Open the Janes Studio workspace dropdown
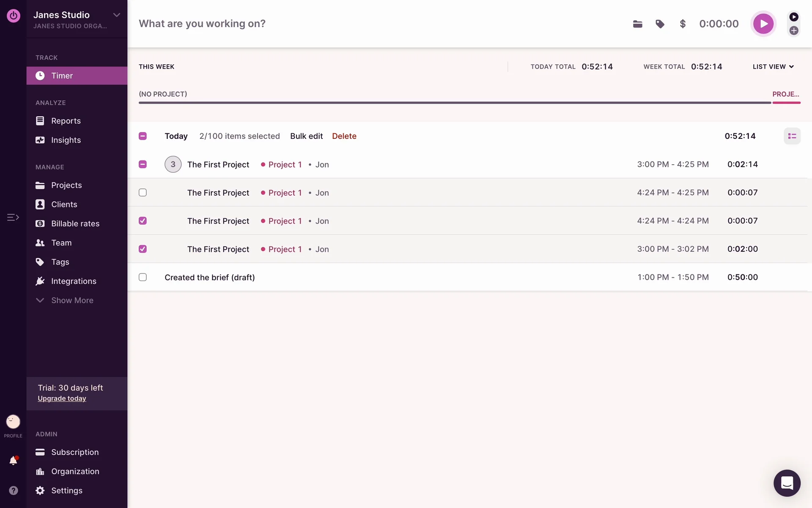Image resolution: width=812 pixels, height=508 pixels. (116, 15)
